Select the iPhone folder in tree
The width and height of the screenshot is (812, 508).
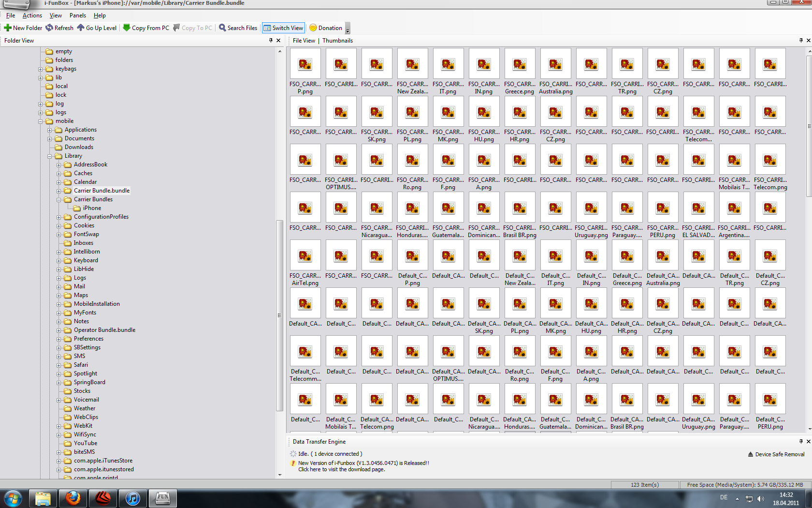click(92, 208)
